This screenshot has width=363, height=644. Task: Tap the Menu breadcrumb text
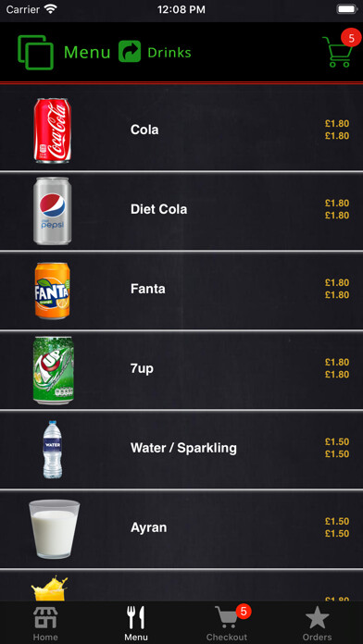(x=87, y=52)
